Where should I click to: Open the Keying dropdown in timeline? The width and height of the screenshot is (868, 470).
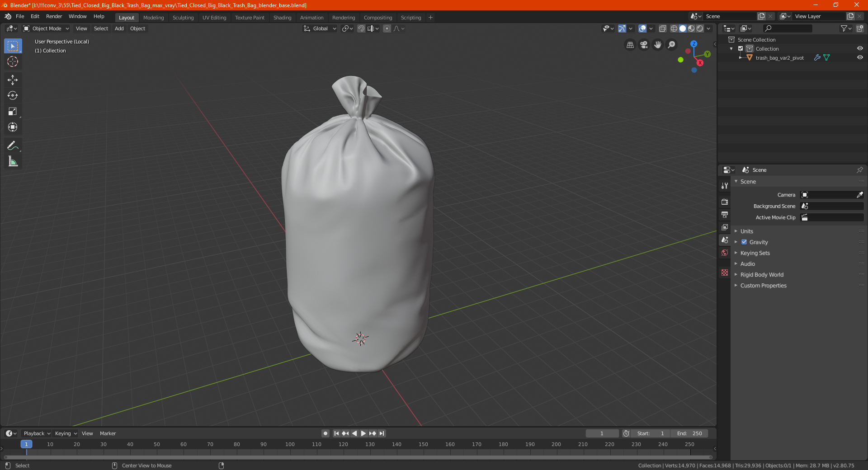tap(66, 433)
